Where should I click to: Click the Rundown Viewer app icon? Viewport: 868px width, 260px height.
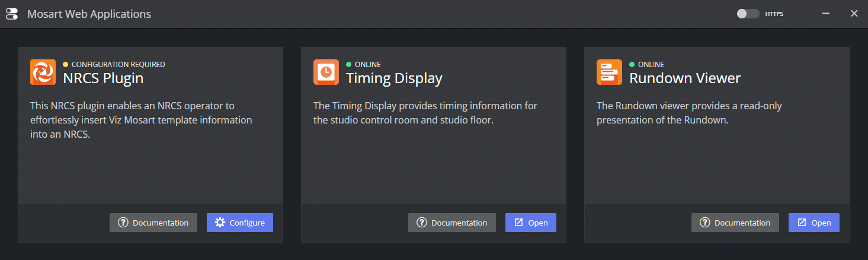point(609,72)
